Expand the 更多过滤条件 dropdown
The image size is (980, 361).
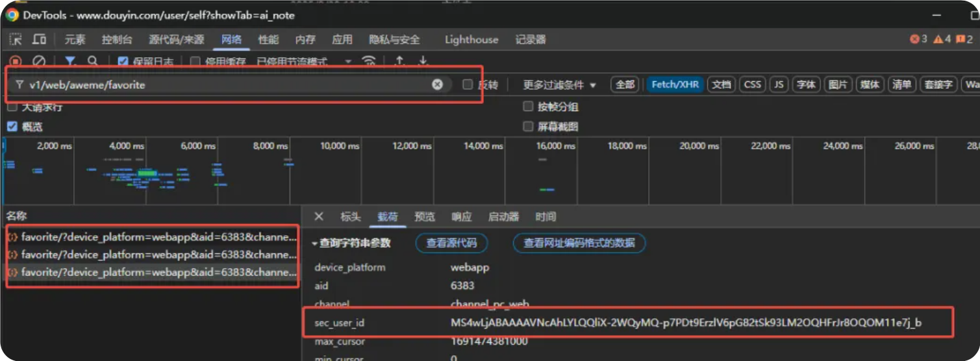[x=559, y=85]
